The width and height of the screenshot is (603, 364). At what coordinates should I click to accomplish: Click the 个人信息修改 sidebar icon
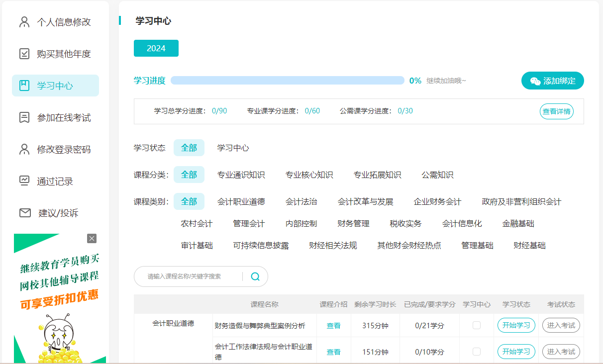pos(24,22)
